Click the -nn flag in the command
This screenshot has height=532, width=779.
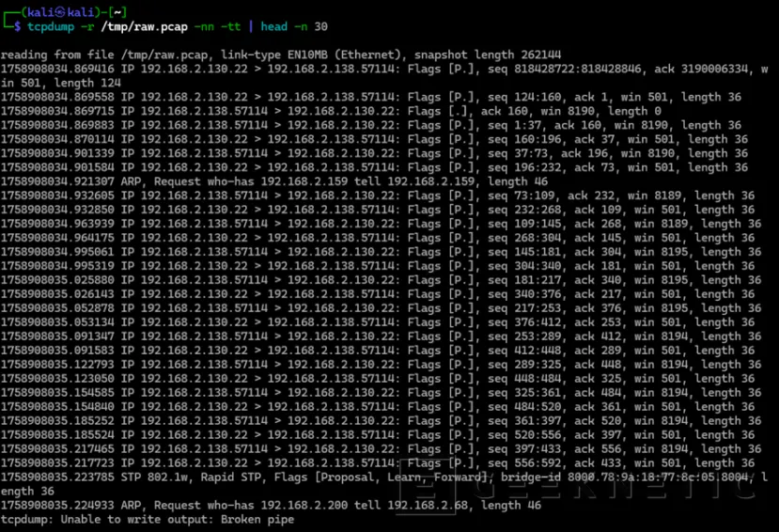(x=205, y=26)
